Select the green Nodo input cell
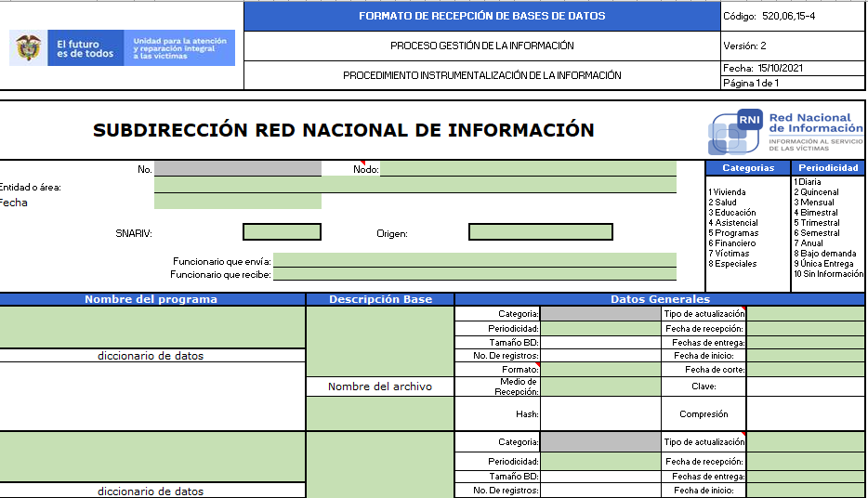Screen dimensions: 868x498 tap(528, 169)
